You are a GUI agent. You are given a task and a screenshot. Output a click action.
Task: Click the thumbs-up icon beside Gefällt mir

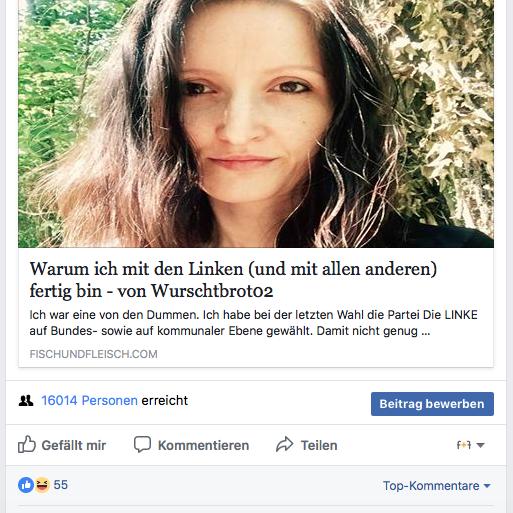[x=27, y=444]
